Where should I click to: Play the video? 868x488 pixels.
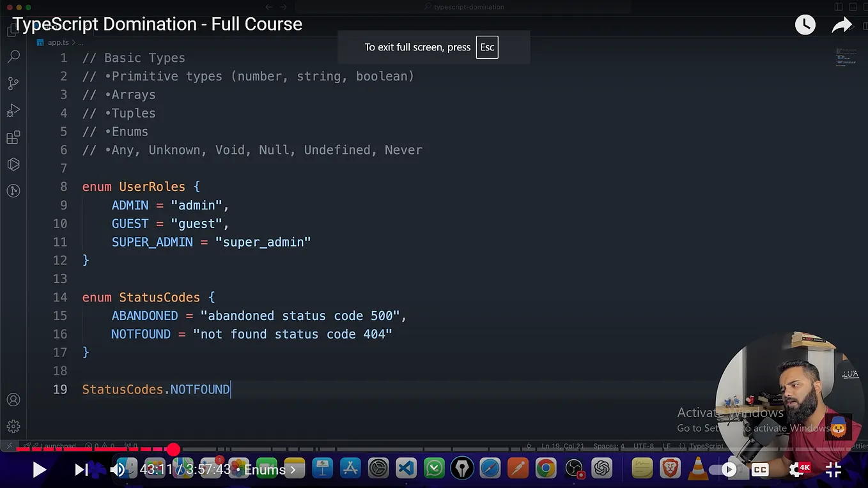click(39, 470)
